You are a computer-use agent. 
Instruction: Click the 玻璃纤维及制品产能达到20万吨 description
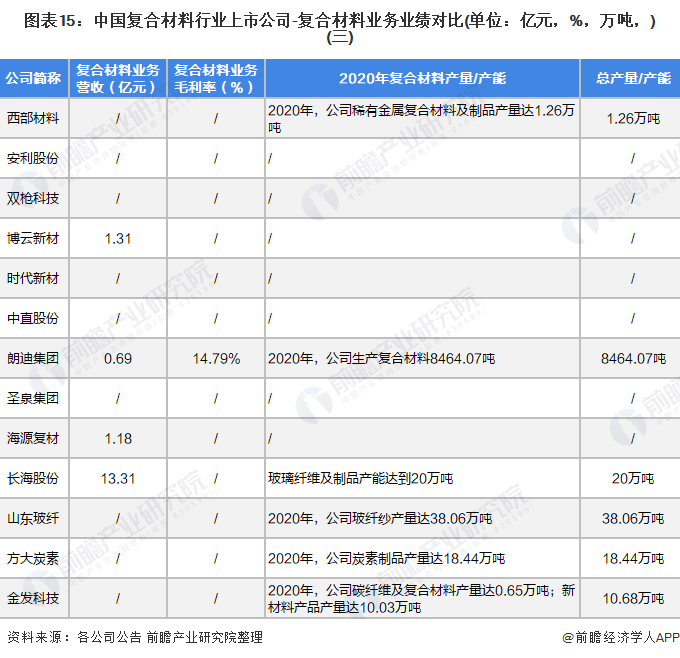[360, 478]
